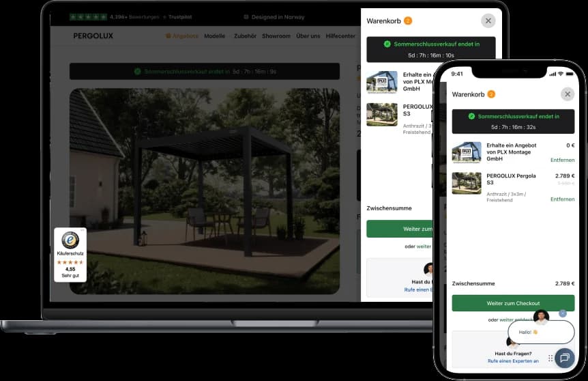Click the green checkout button on laptop cart
Viewport: 588px width, 381px height.
[400, 229]
